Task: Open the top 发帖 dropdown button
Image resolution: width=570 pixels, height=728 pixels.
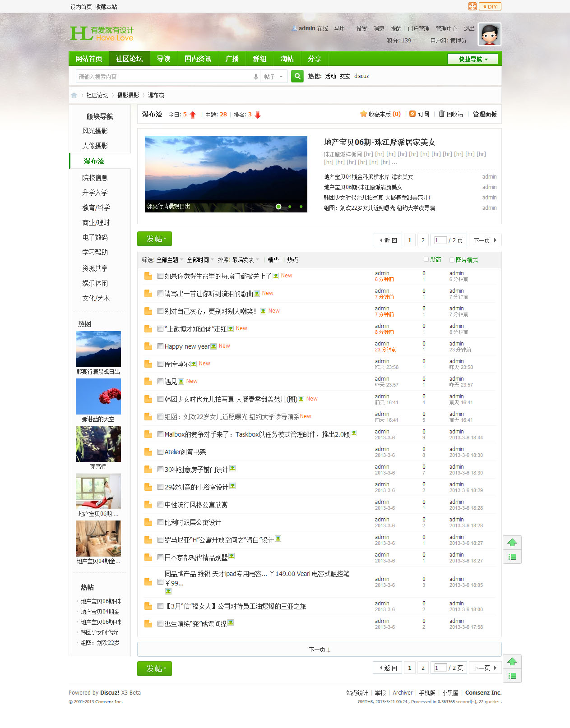Action: (154, 239)
